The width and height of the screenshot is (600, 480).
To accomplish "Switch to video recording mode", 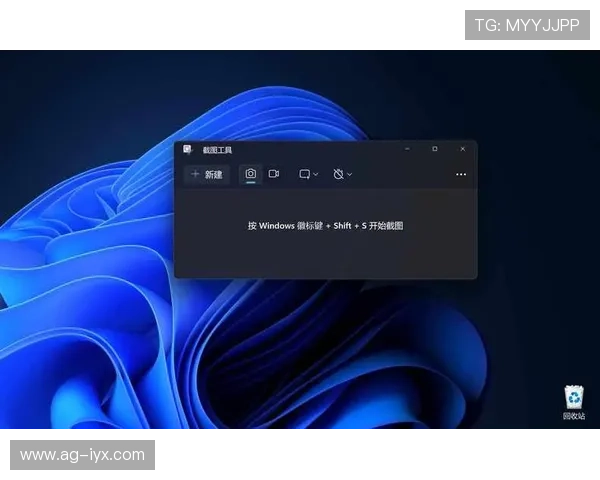I will tap(274, 174).
